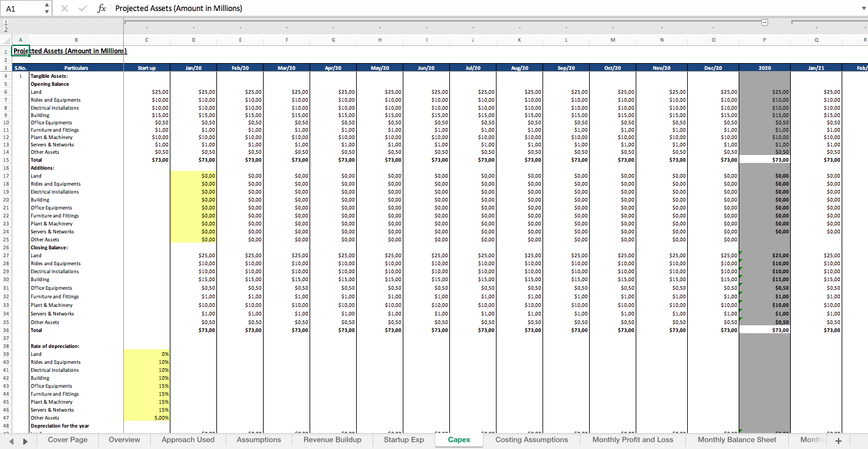This screenshot has width=868, height=449.
Task: Select column C header
Action: pos(147,40)
